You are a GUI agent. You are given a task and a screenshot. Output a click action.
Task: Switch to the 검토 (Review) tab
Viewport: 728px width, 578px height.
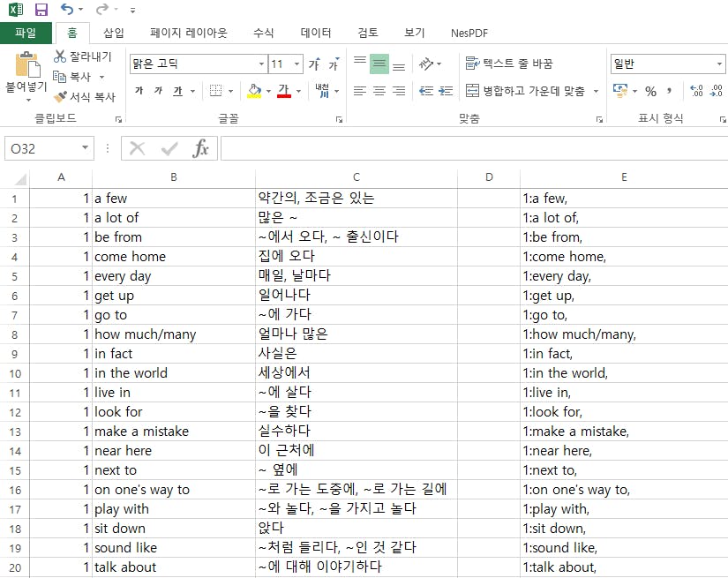coord(368,33)
